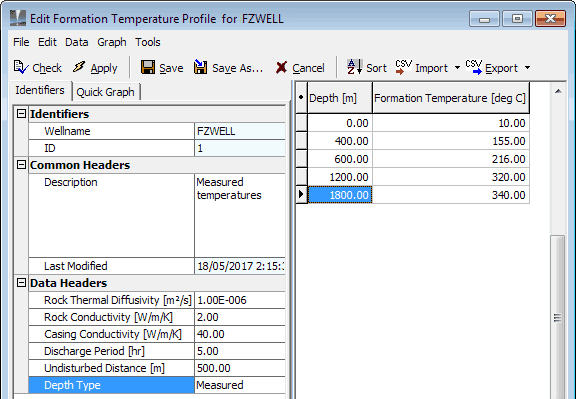Click the CSV Import icon
This screenshot has height=399, width=576.
[403, 67]
